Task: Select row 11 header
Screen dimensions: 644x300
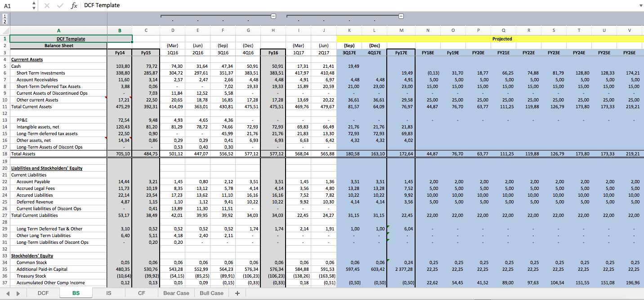Action: pyautogui.click(x=4, y=107)
